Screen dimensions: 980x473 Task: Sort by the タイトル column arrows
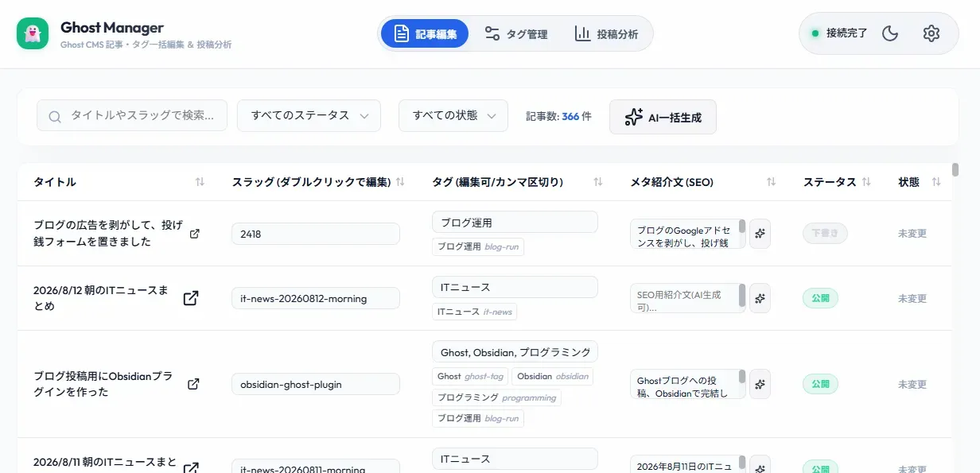point(200,182)
